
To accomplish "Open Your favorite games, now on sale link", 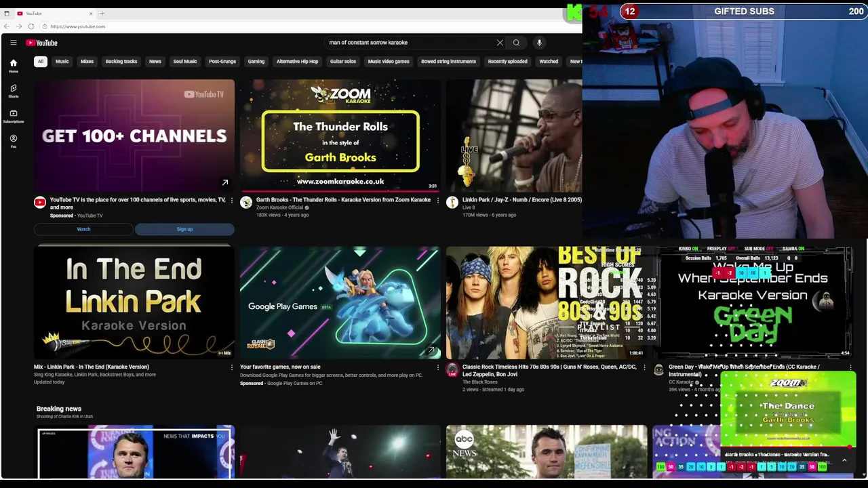I will coord(280,367).
